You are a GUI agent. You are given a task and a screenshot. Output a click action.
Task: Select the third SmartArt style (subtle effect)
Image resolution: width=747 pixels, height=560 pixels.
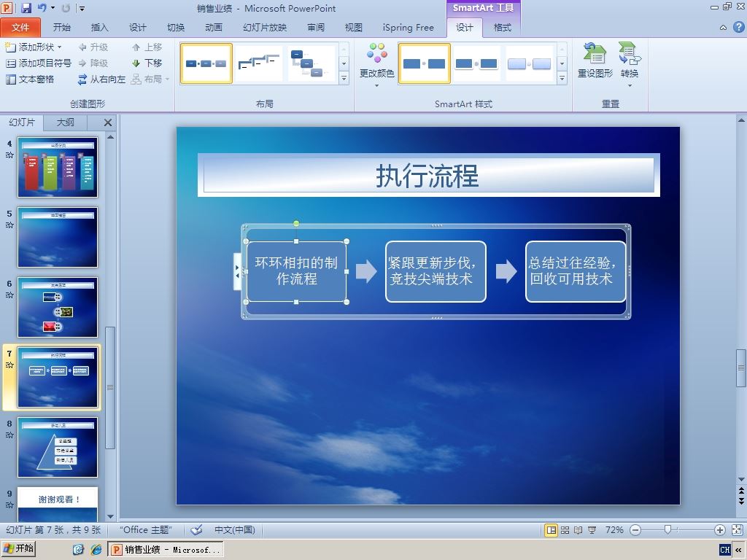click(x=529, y=63)
